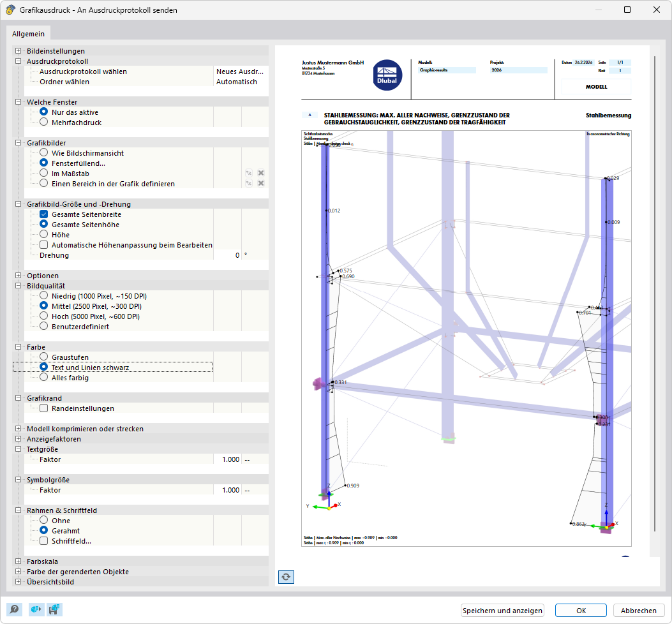
Task: Select Höhe size option
Action: 43,234
